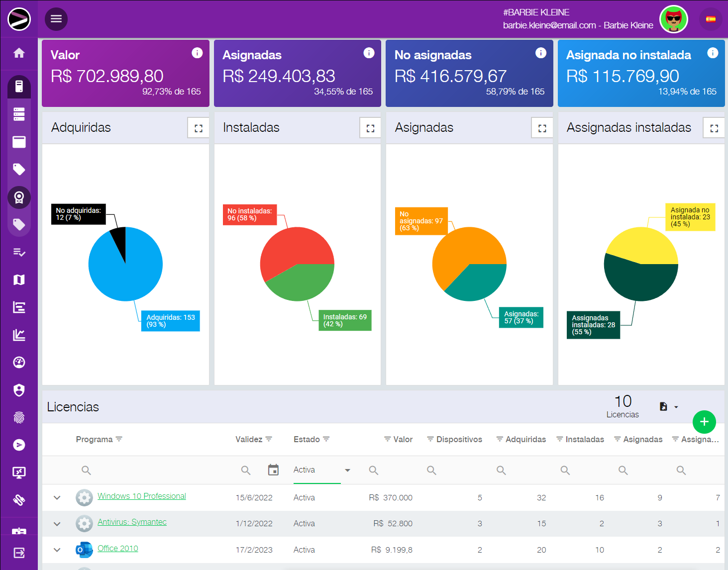Click the fingerprint icon in sidebar

click(19, 418)
